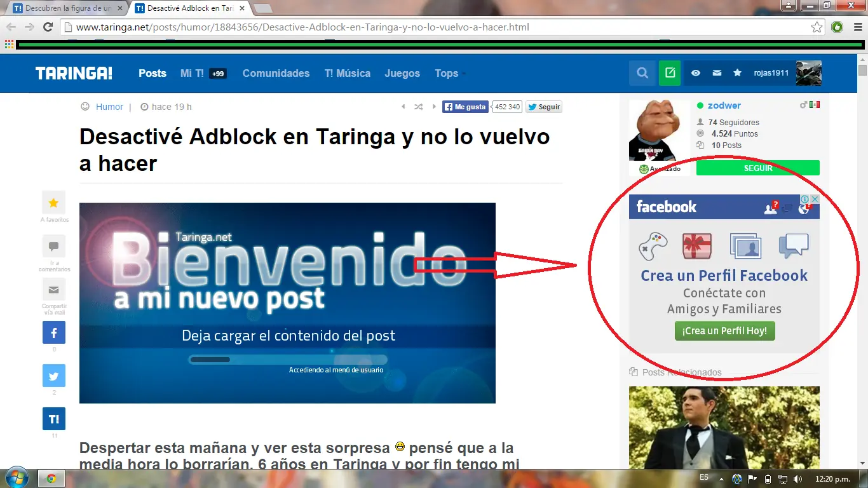This screenshot has height=488, width=868.
Task: Go to previous post arrow
Action: [x=403, y=107]
